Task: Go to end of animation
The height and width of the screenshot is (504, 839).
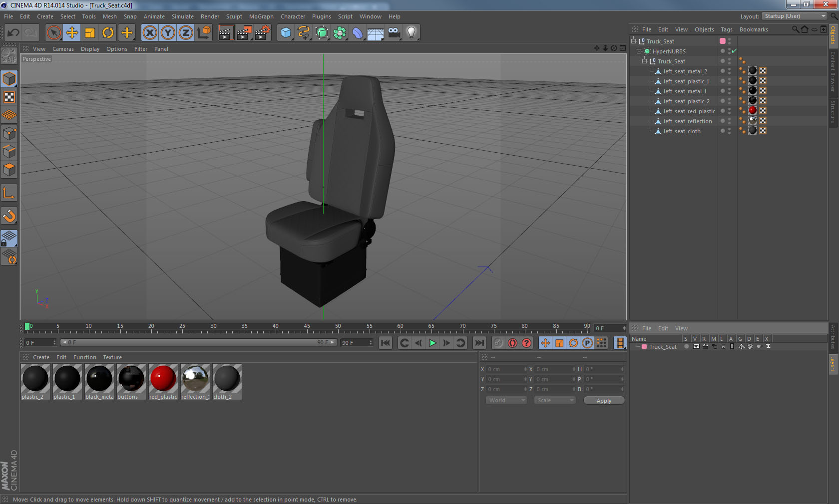Action: point(479,343)
